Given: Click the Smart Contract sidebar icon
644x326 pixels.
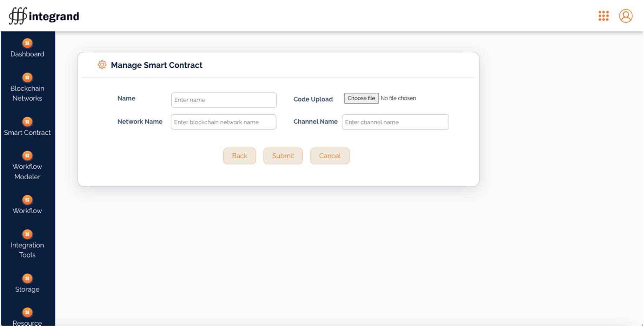Looking at the screenshot, I should (x=27, y=122).
